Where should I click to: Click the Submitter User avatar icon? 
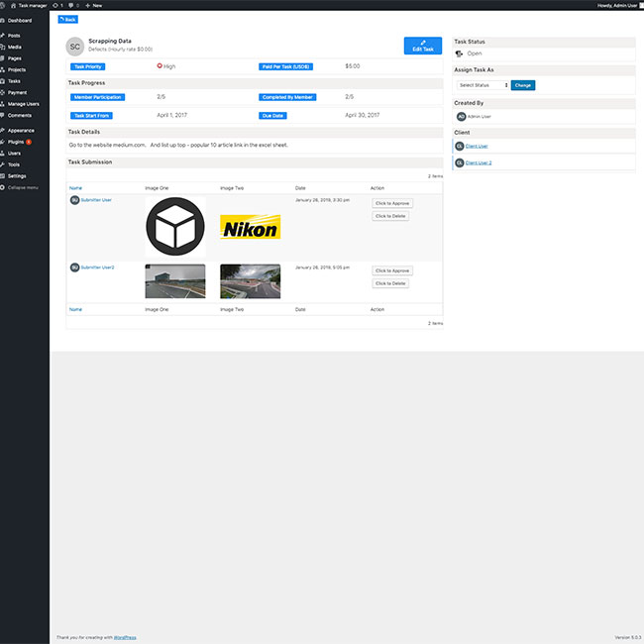(x=74, y=199)
